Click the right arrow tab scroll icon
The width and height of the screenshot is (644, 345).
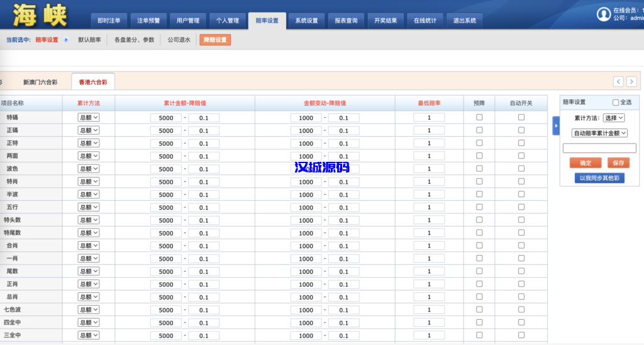coord(631,82)
